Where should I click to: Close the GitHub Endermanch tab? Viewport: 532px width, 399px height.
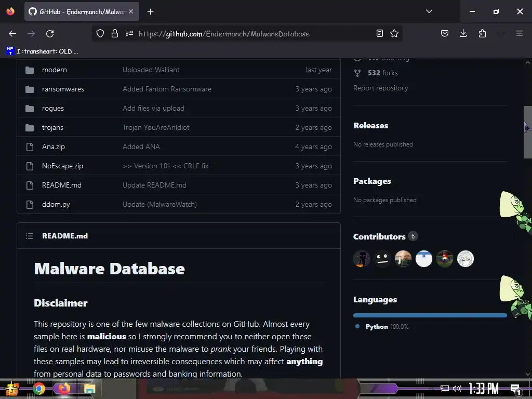pos(131,11)
